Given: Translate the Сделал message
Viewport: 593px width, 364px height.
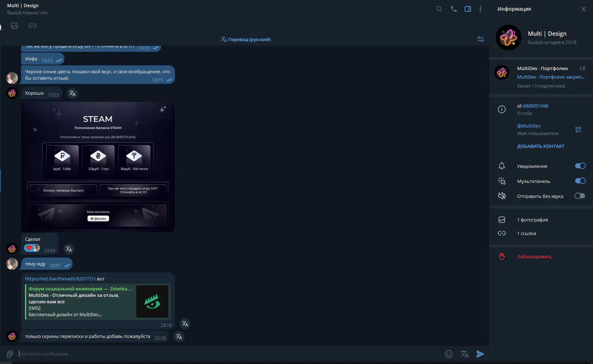Looking at the screenshot, I should pos(69,249).
